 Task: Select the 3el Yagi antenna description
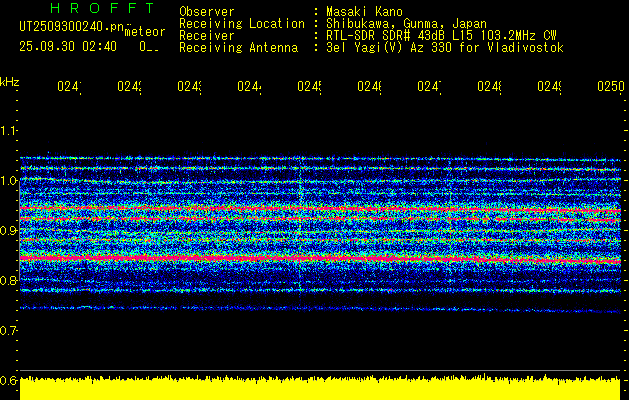coord(445,47)
